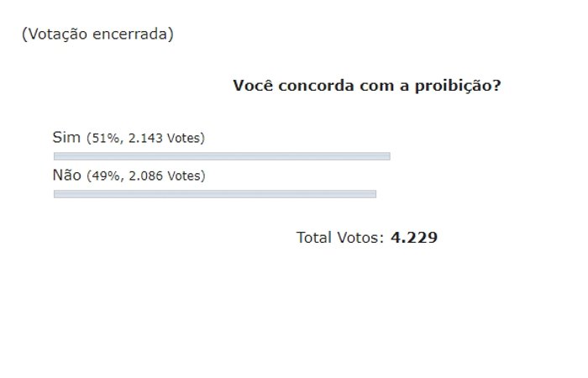
Task: Click 'Votes' in the Sim result line
Action: tap(183, 139)
